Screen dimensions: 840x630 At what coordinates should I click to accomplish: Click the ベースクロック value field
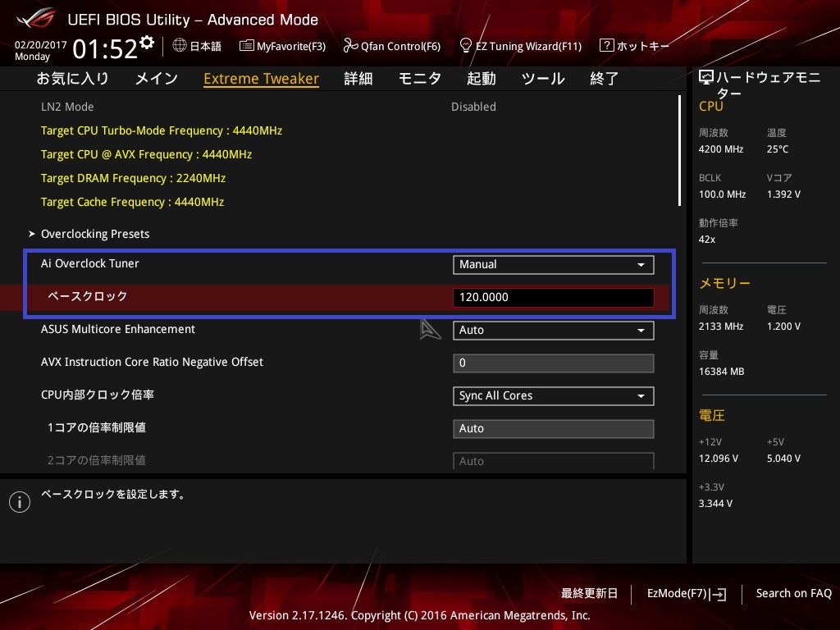(554, 297)
